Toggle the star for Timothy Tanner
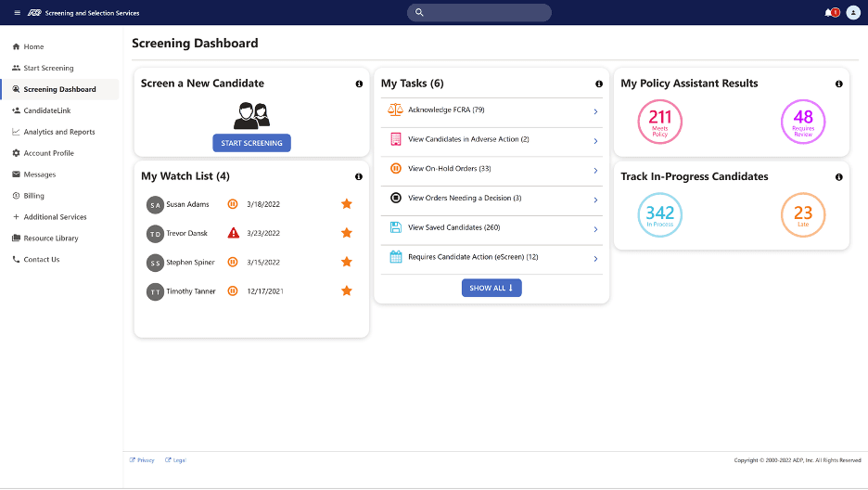868x490 pixels. click(347, 291)
